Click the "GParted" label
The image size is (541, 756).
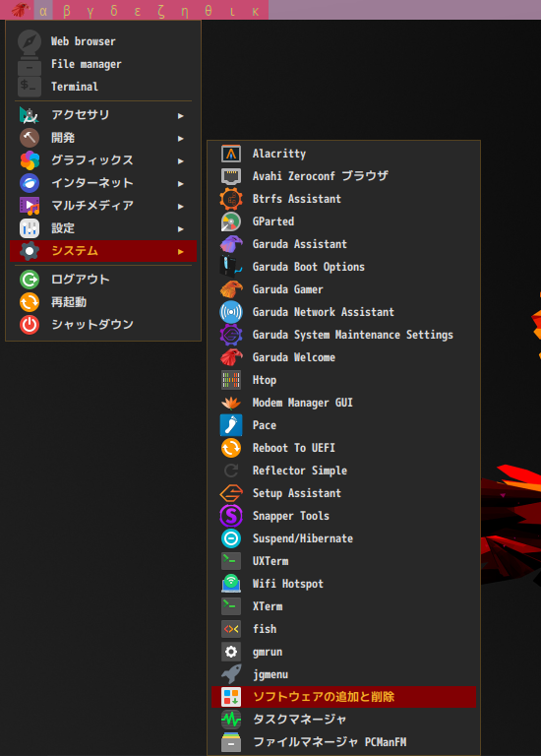273,221
